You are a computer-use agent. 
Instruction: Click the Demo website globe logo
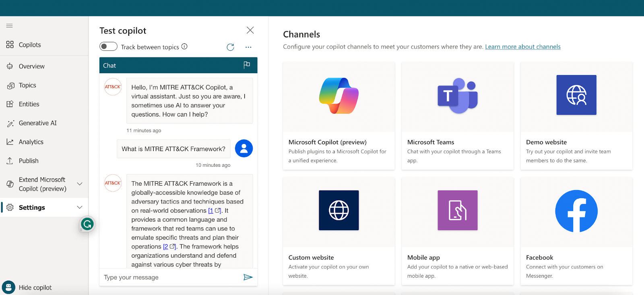click(x=576, y=95)
